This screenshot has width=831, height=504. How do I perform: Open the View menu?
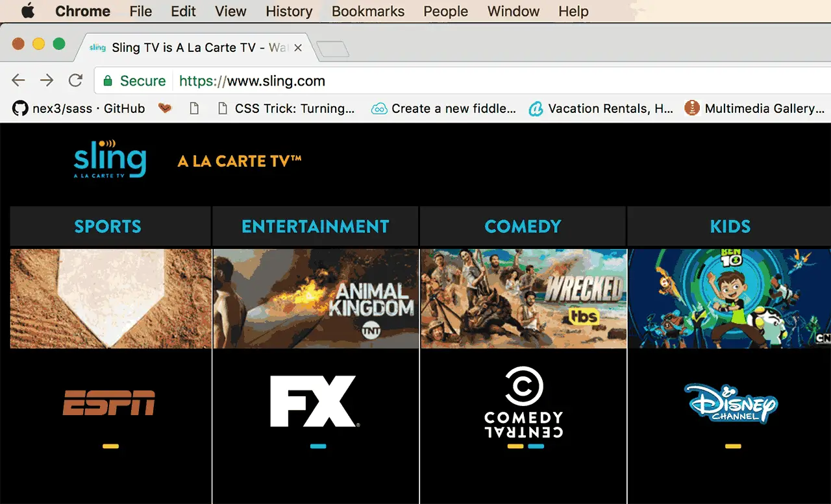tap(230, 11)
